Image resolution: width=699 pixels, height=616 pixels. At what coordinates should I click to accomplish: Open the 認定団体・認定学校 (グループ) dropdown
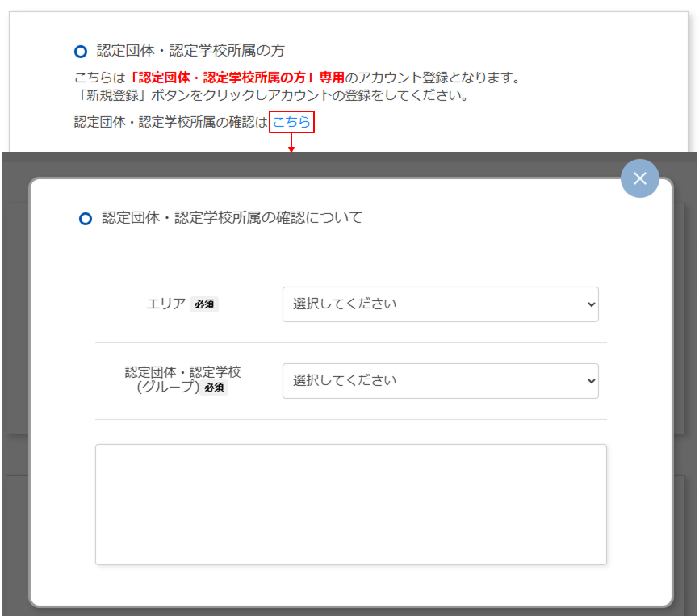click(x=440, y=380)
